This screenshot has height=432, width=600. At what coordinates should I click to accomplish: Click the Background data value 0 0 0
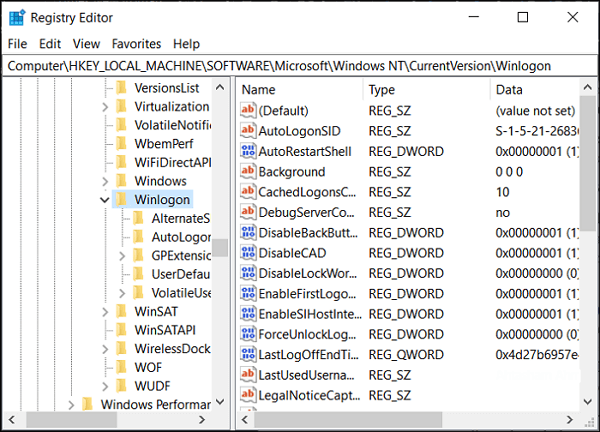point(509,172)
